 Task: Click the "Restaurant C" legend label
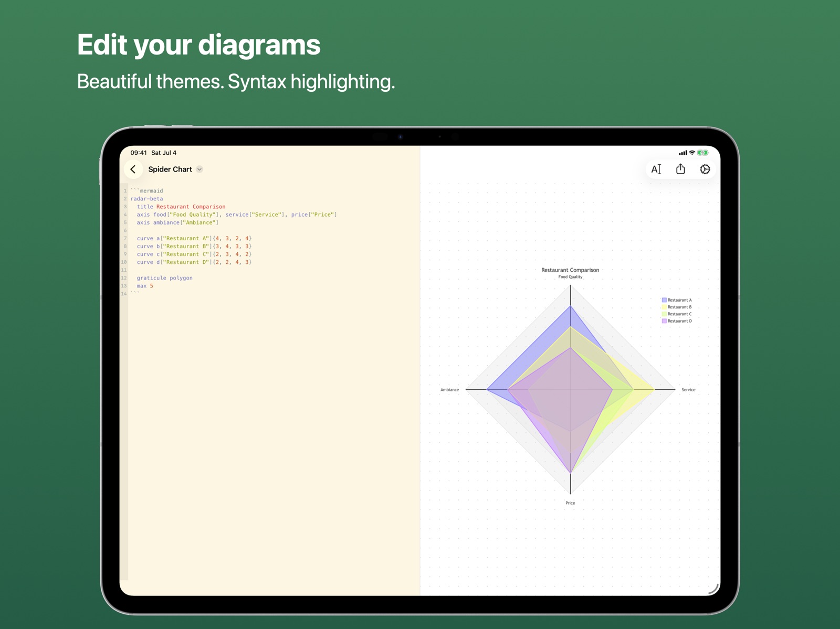coord(680,314)
